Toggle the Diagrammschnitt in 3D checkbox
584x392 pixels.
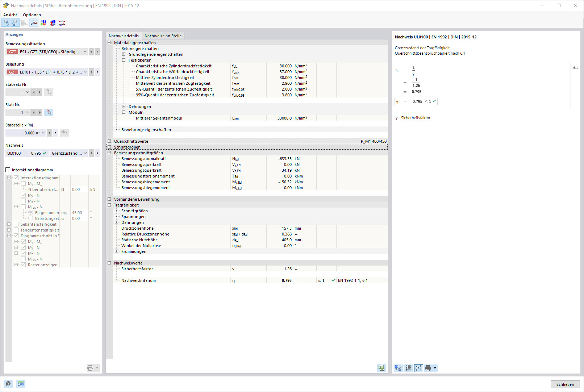pyautogui.click(x=16, y=236)
